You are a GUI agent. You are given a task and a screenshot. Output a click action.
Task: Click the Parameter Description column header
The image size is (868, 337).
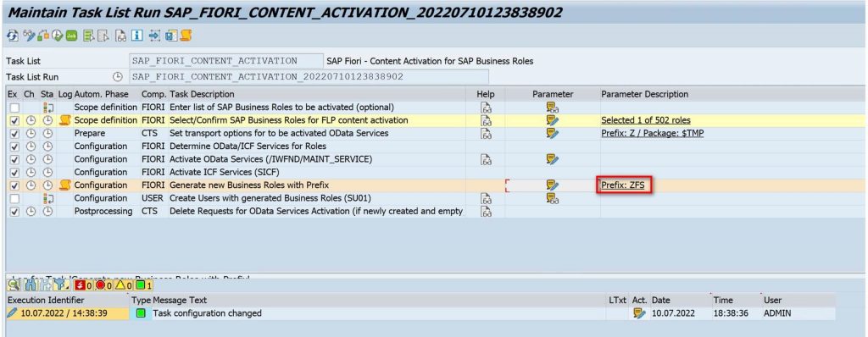point(645,94)
